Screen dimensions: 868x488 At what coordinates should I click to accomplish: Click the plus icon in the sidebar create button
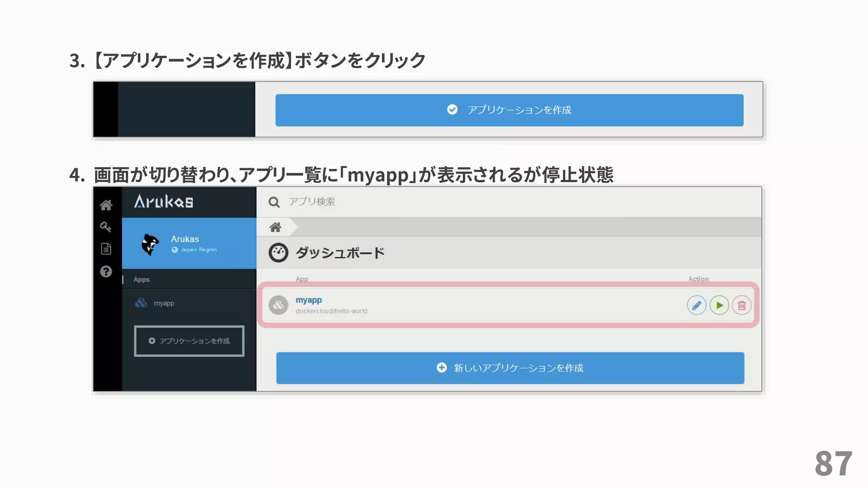tap(152, 341)
